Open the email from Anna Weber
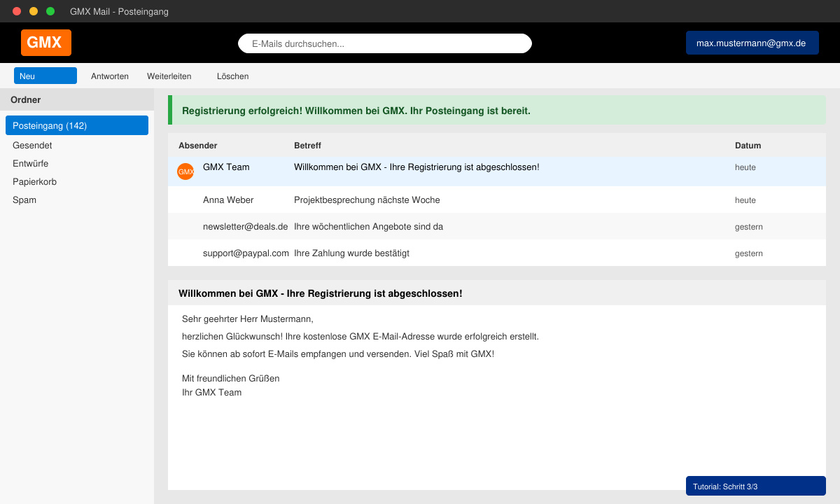 coord(228,200)
